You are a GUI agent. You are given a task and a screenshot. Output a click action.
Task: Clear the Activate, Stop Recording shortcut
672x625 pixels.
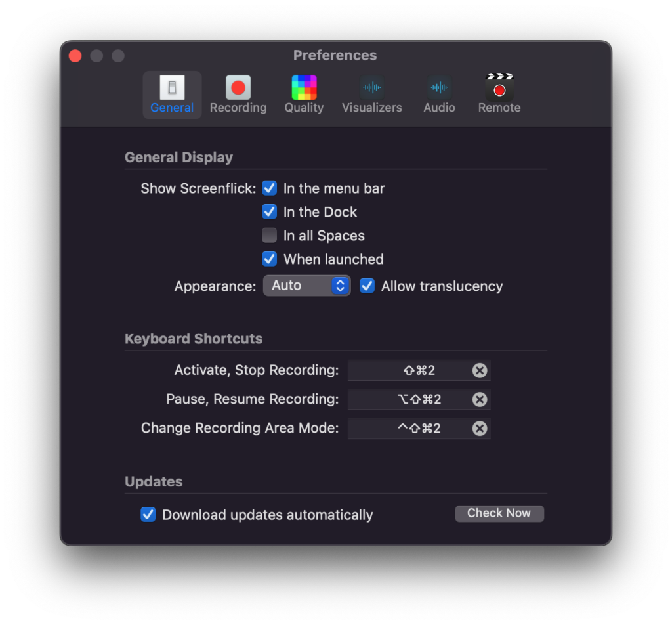click(480, 370)
